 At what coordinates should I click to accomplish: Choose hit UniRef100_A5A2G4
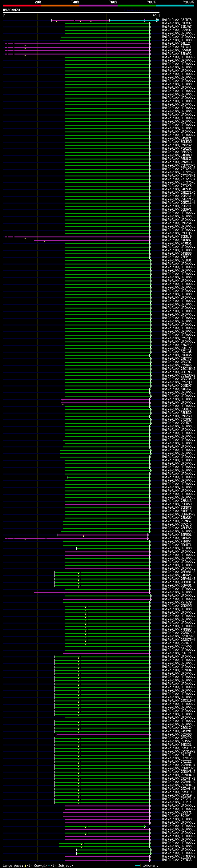pos(177,223)
